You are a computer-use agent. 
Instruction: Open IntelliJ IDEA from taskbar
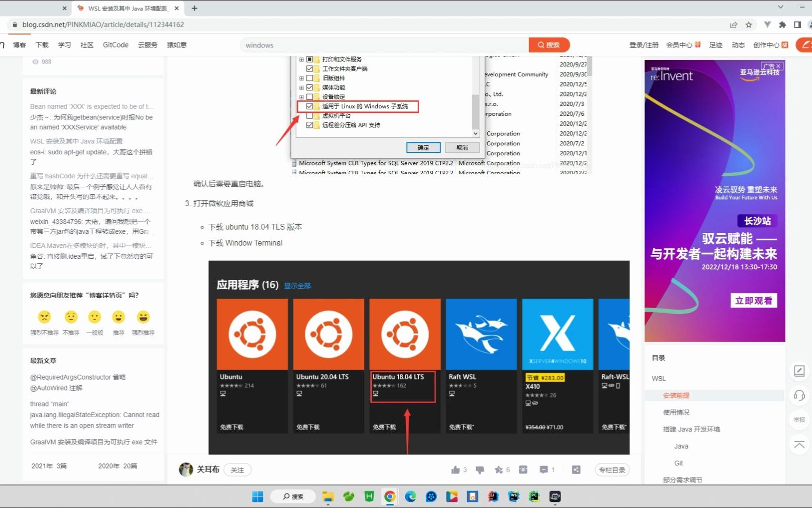click(x=493, y=496)
